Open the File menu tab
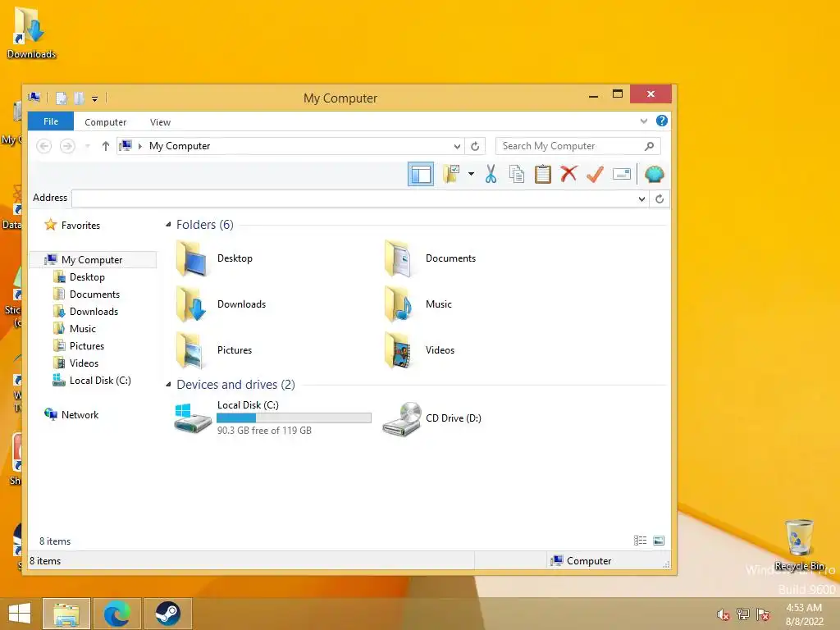Viewport: 840px width, 630px height. tap(51, 121)
